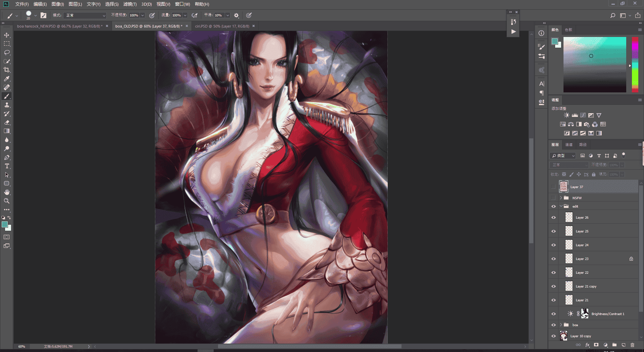Select the Crop tool
Screen dimensions: 644x352
tap(7, 70)
